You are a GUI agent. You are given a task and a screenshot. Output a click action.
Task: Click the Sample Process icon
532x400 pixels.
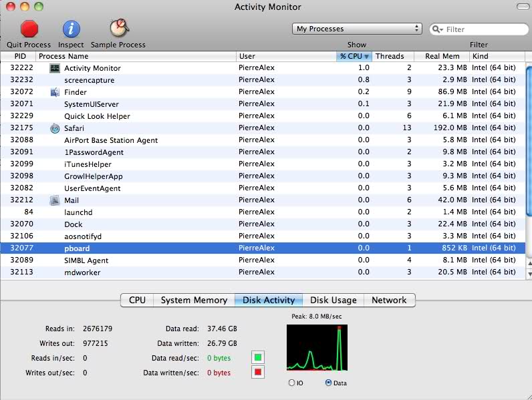tap(119, 28)
